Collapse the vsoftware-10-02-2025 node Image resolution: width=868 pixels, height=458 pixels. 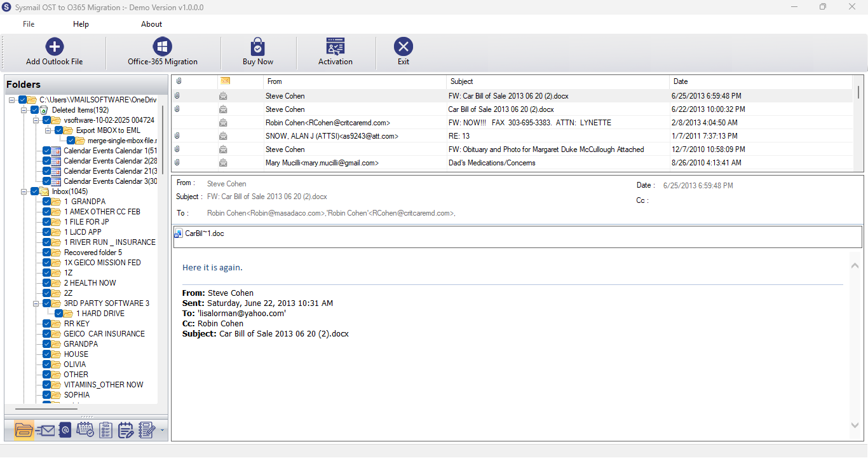[x=36, y=120]
